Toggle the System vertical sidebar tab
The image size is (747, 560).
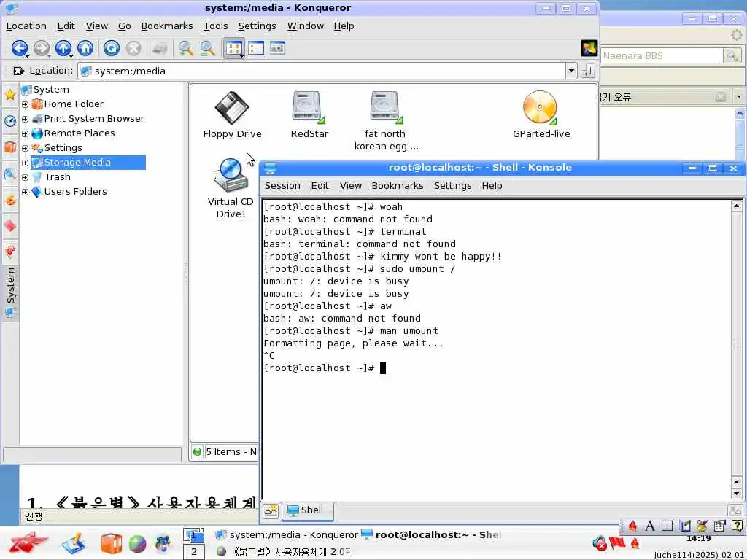pyautogui.click(x=10, y=292)
